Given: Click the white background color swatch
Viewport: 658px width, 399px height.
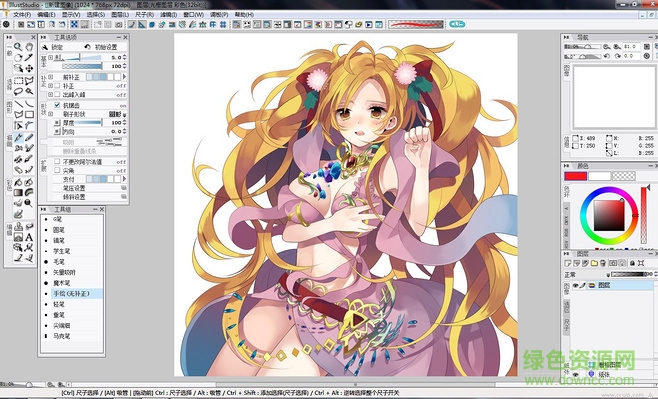Looking at the screenshot, I should click(x=599, y=176).
